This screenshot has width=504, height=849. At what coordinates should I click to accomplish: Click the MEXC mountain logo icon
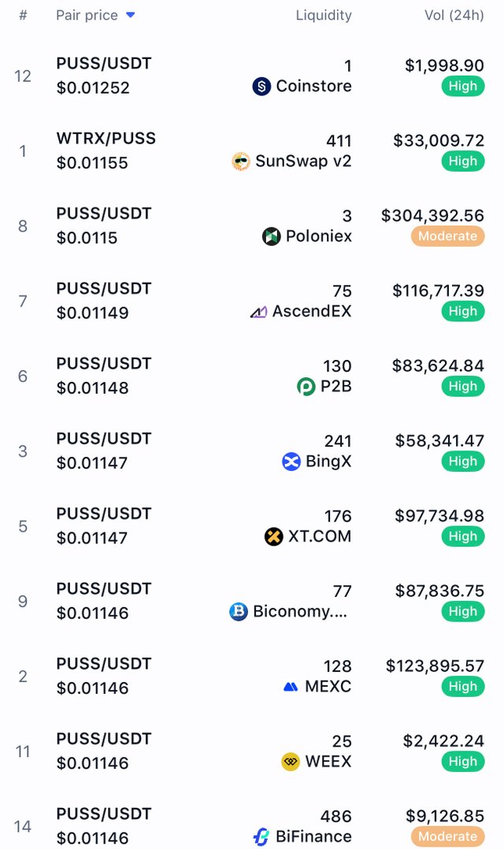click(291, 687)
